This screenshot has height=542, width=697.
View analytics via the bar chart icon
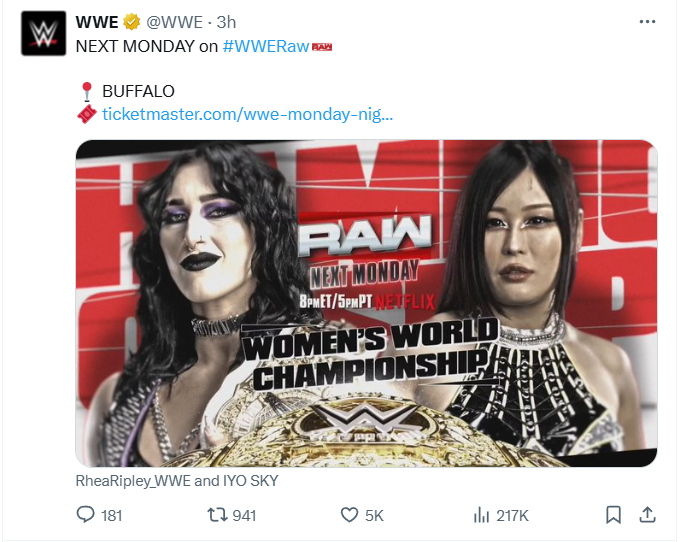[481, 515]
